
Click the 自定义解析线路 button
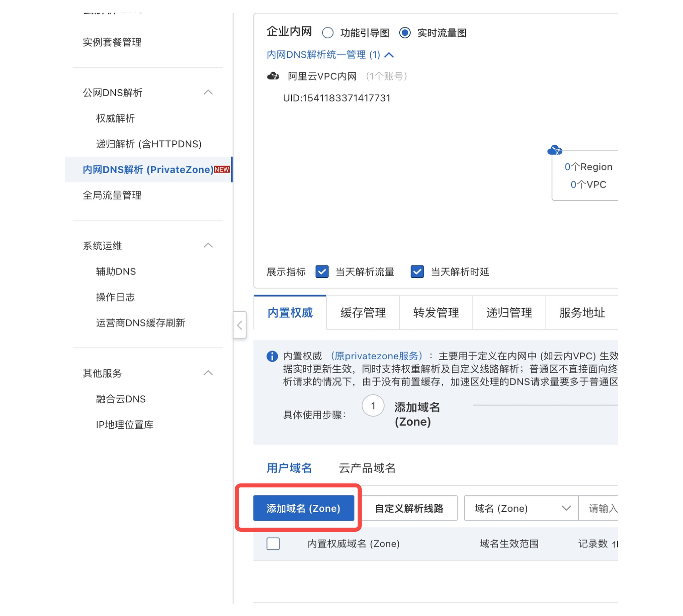click(409, 508)
